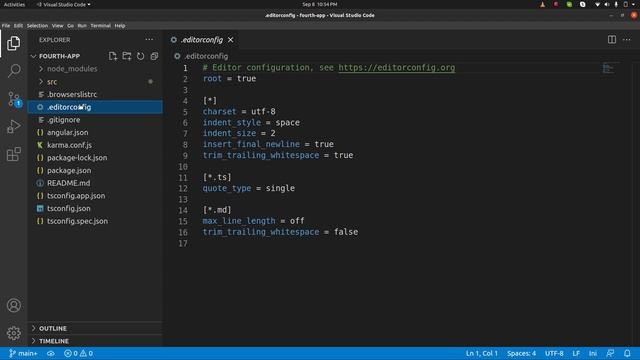Open the clock Sep 8 calendar
The image size is (640, 360).
pos(320,4)
